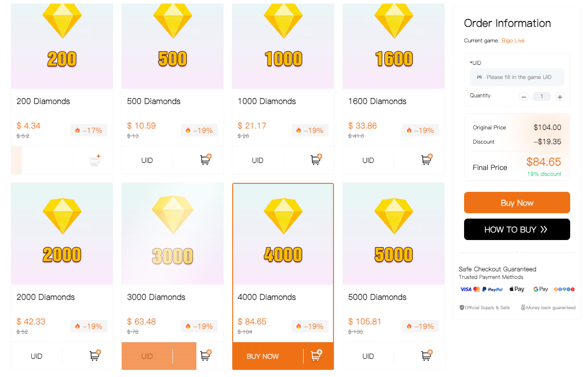Click UID button under 1600 Diamonds
The height and width of the screenshot is (377, 588).
coord(368,160)
